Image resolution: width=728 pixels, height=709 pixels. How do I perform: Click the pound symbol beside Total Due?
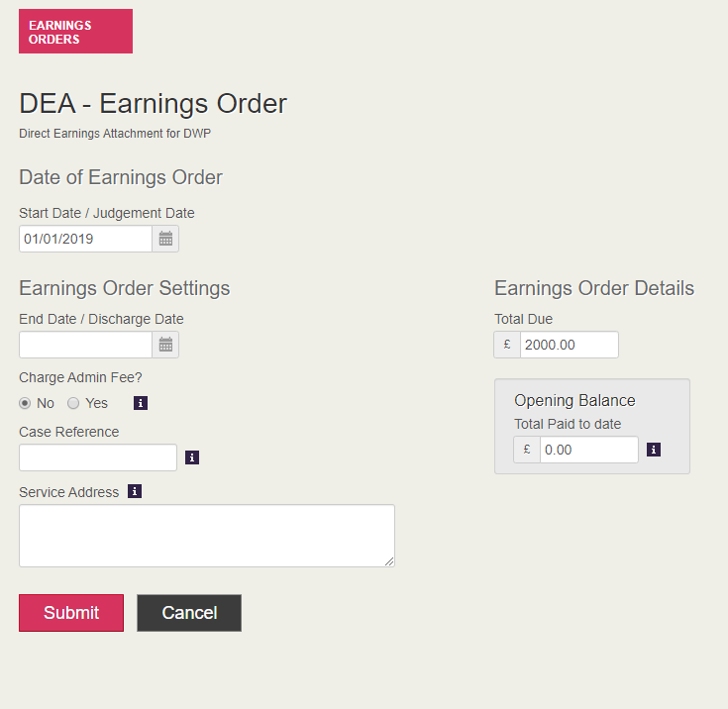pos(507,345)
